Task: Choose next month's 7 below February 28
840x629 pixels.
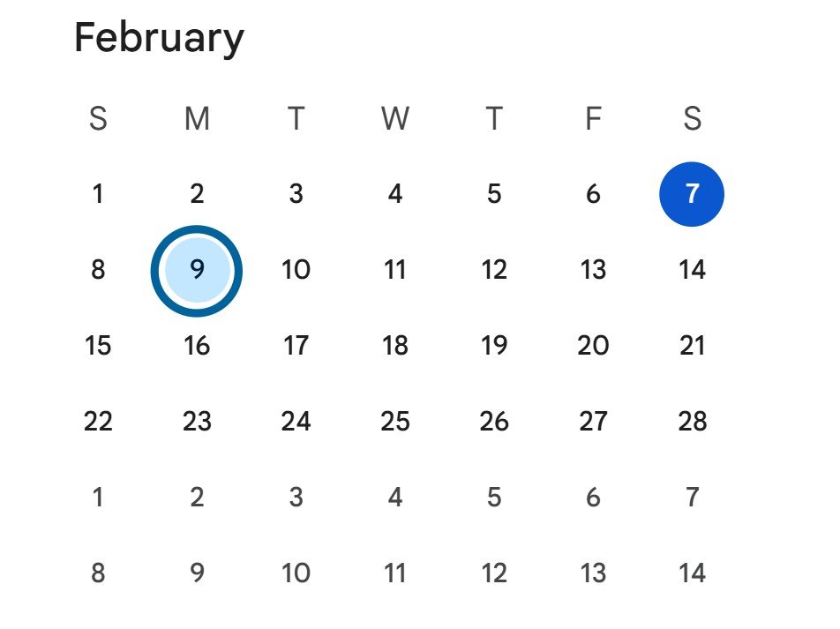Action: coord(692,498)
